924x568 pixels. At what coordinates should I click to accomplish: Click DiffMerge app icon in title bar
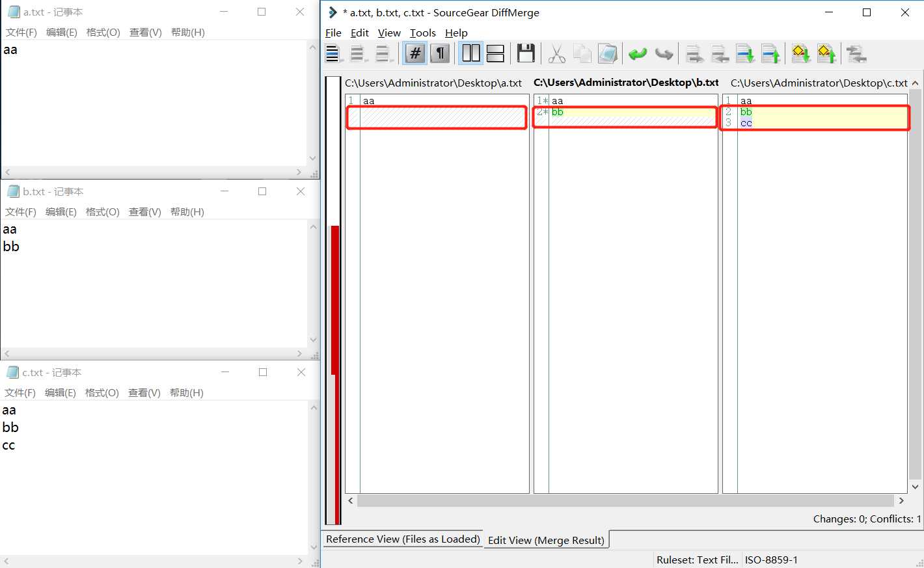(x=333, y=12)
